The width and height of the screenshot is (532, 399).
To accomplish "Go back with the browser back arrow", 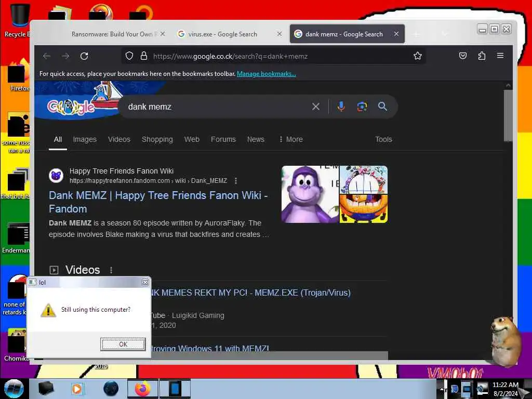I will tap(47, 56).
